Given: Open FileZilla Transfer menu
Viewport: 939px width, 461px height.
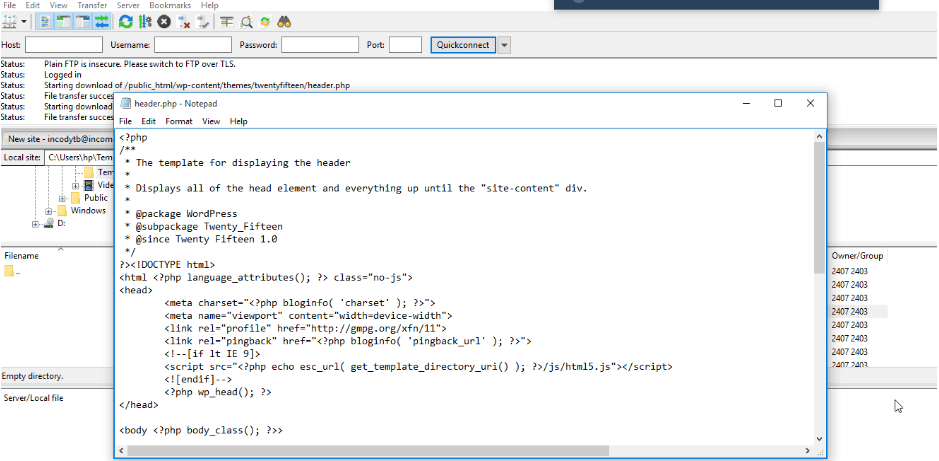Looking at the screenshot, I should 92,5.
